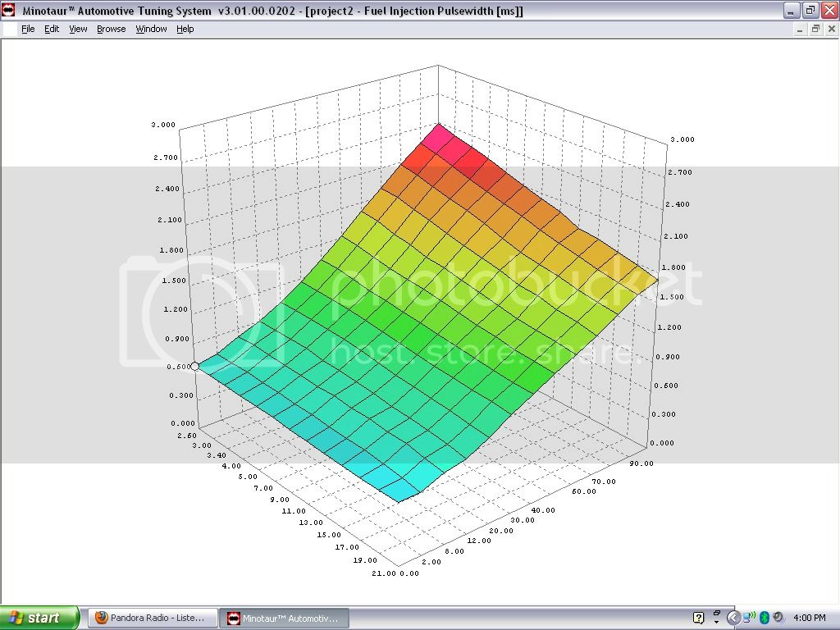
Task: Open the wireless network tray icon
Action: click(x=750, y=618)
